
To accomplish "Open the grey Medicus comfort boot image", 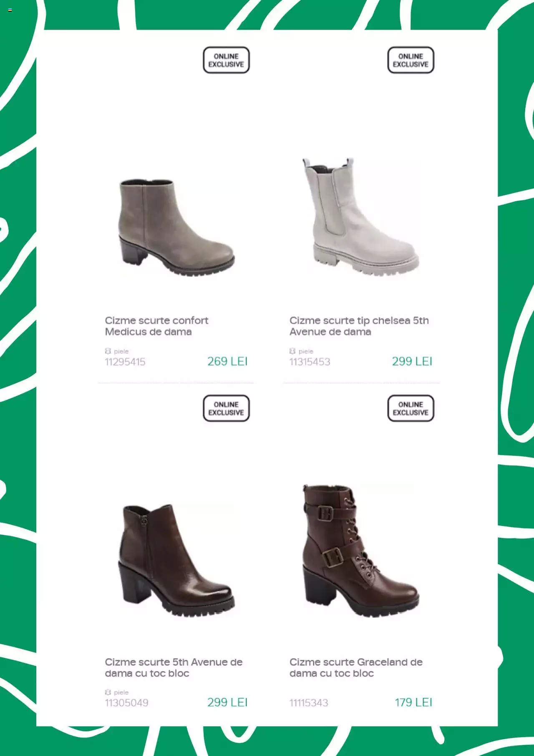I will (176, 227).
